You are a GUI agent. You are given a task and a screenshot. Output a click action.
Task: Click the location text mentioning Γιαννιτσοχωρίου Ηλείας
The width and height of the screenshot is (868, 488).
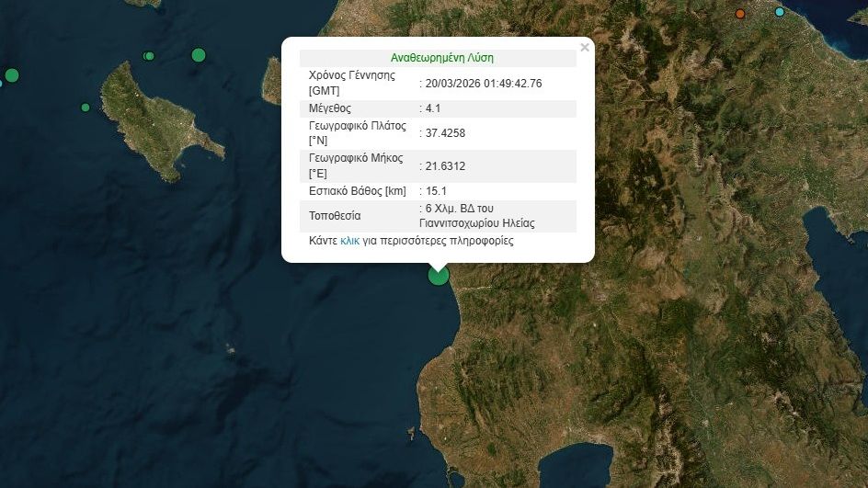[x=479, y=216]
